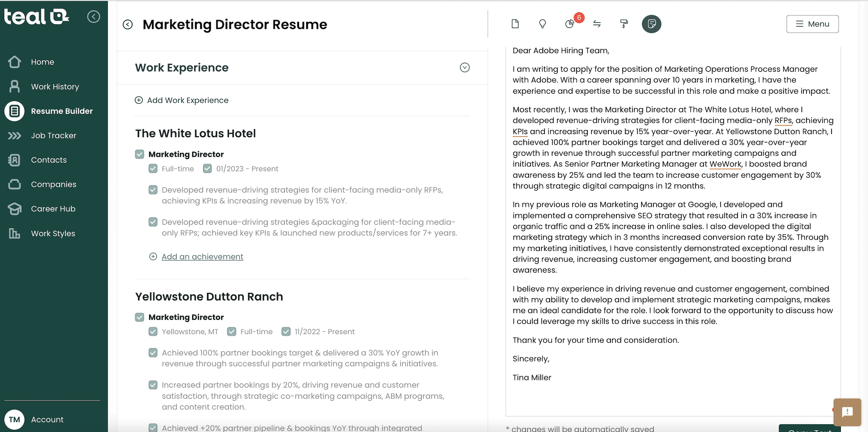This screenshot has width=868, height=432.
Task: Select the lightbulb suggestions icon
Action: coord(542,24)
